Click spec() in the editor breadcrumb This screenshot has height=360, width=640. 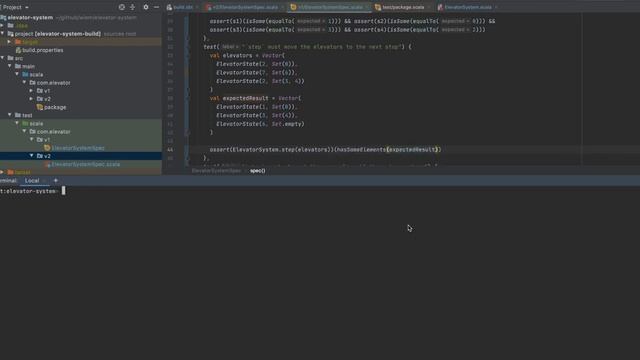click(258, 171)
